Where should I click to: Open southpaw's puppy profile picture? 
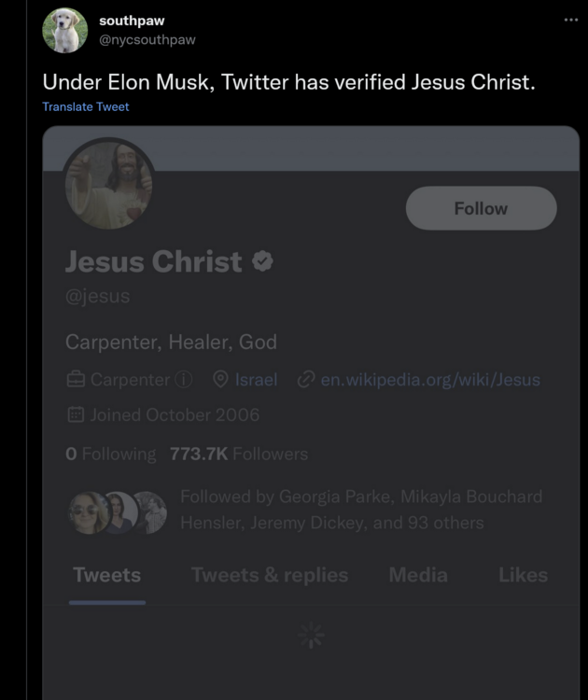65,30
